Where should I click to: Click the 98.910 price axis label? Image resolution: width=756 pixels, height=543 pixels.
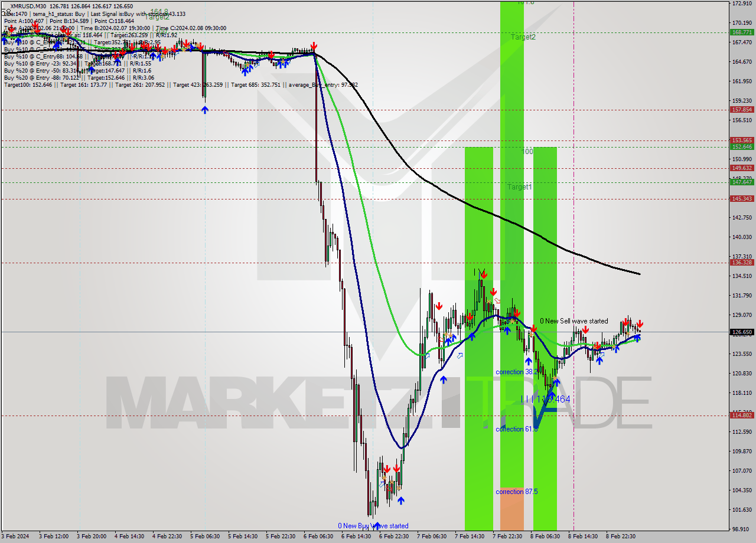[742, 529]
